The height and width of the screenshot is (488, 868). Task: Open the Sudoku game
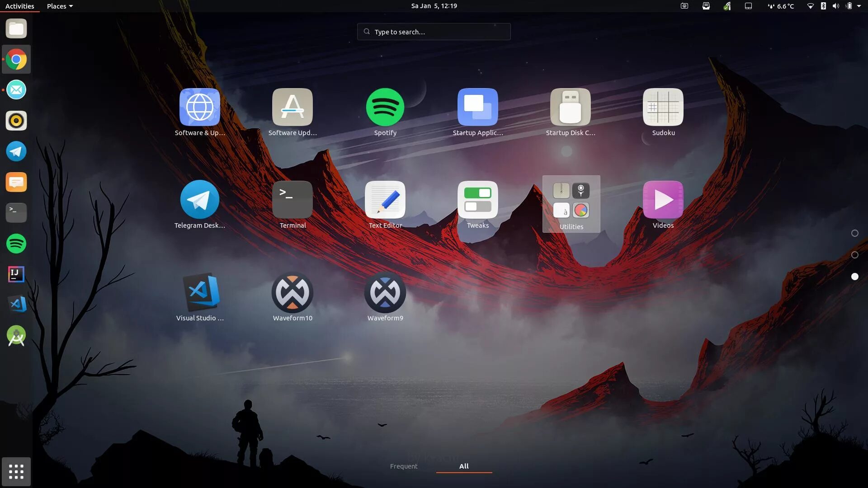(663, 112)
